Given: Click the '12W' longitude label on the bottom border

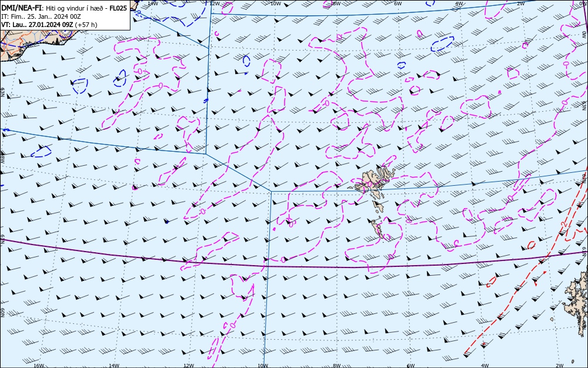Looking at the screenshot, I should pos(189,366).
